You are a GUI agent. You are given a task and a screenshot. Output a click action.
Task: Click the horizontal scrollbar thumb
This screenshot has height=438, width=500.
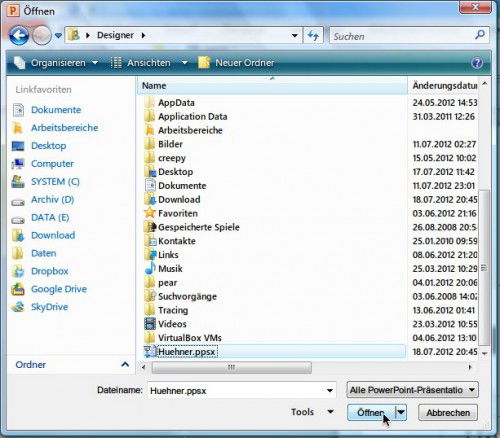(x=232, y=367)
